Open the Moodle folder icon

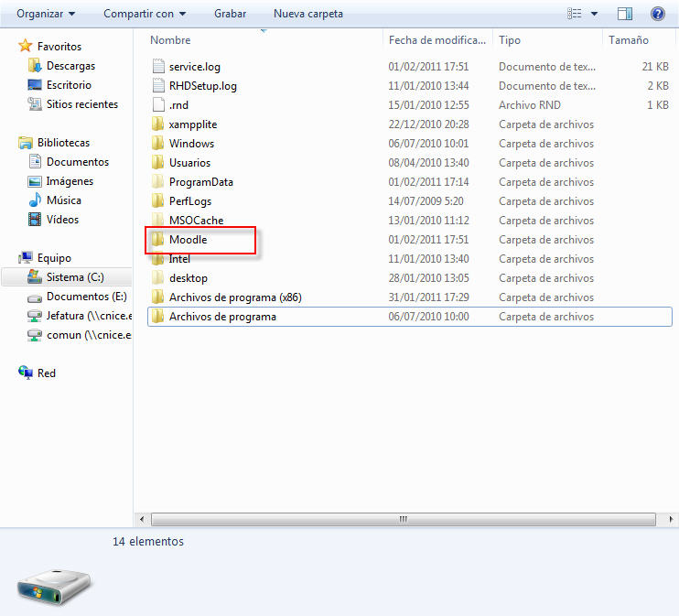[157, 240]
